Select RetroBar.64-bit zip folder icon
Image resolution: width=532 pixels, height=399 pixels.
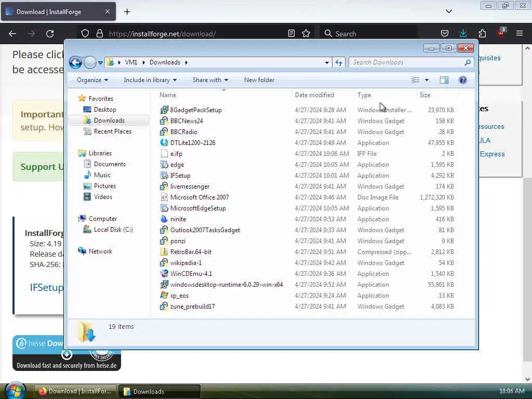164,252
